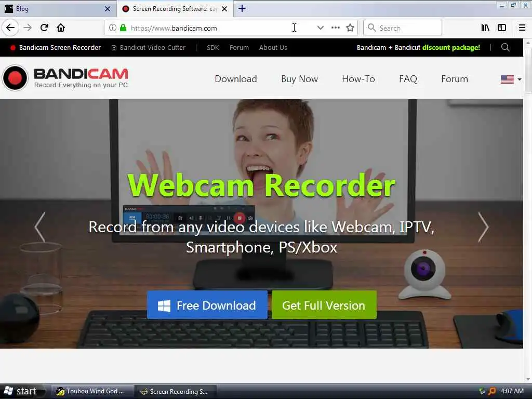Viewport: 532px width, 399px height.
Task: Open the Firefox Library icon
Action: [485, 28]
